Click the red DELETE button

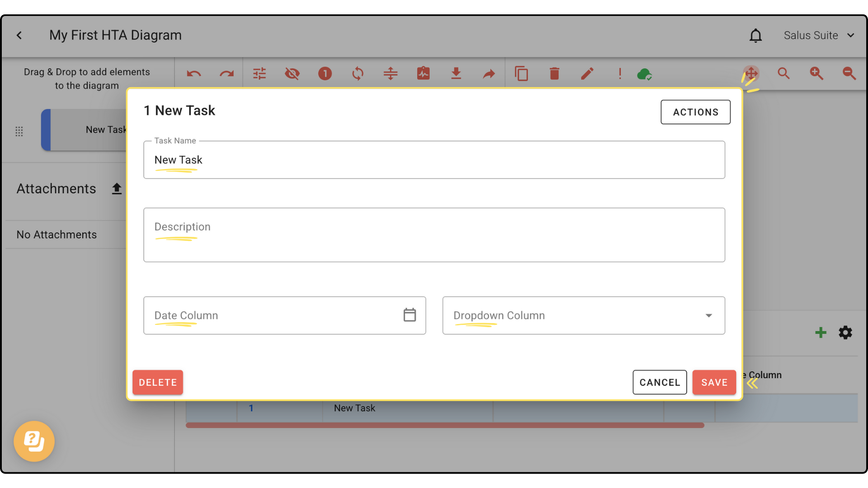tap(158, 382)
